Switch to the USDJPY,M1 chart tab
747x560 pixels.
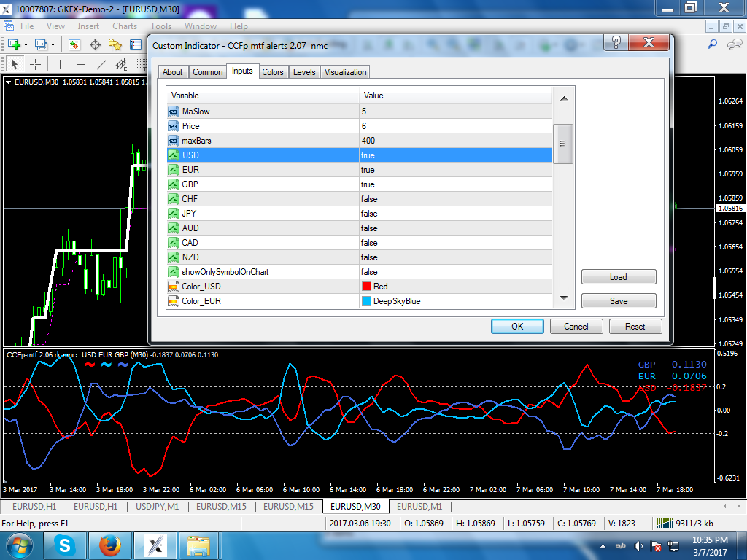click(158, 506)
